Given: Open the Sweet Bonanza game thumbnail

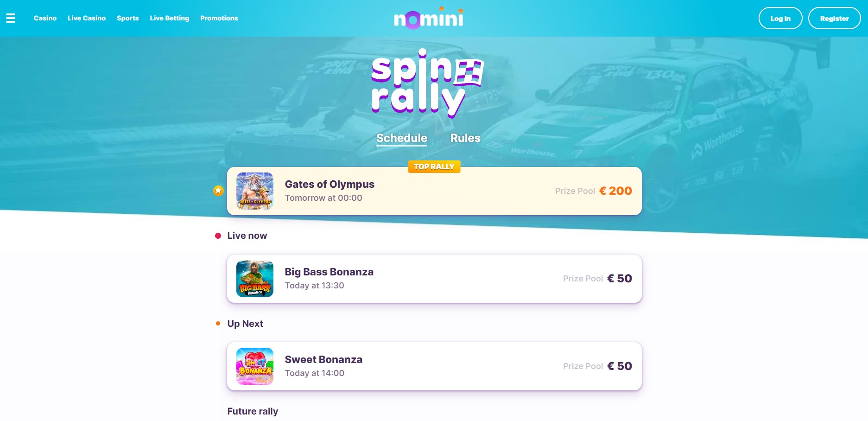Looking at the screenshot, I should [255, 366].
